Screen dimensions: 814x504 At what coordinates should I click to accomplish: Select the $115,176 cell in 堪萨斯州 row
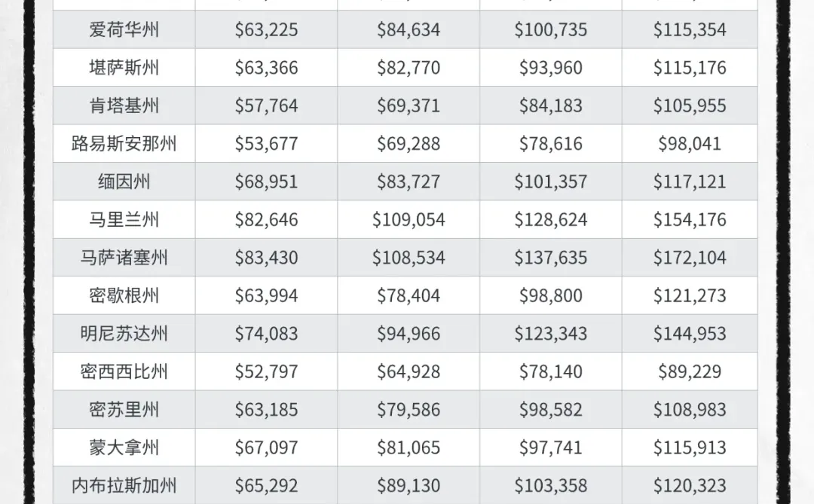(690, 68)
